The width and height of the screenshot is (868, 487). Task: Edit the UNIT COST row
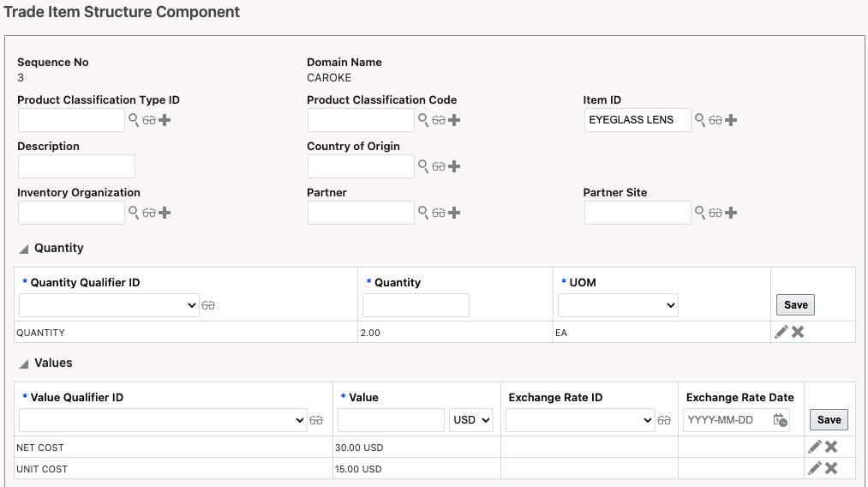[x=814, y=468]
